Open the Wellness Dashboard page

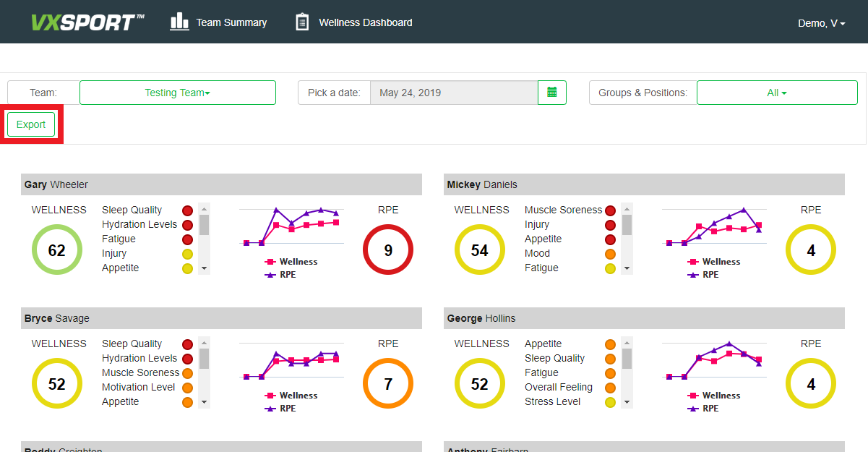point(366,22)
